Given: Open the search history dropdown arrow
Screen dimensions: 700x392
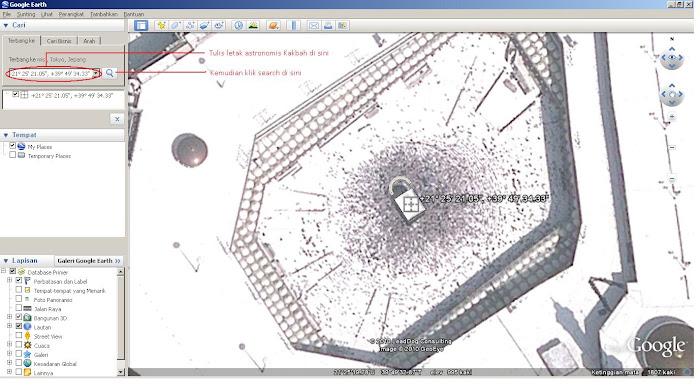Looking at the screenshot, I should [x=96, y=73].
